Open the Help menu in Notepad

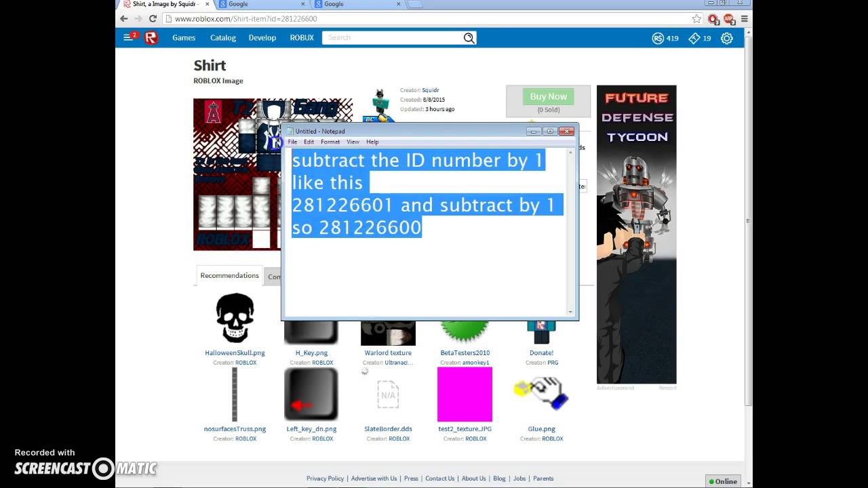pos(372,142)
